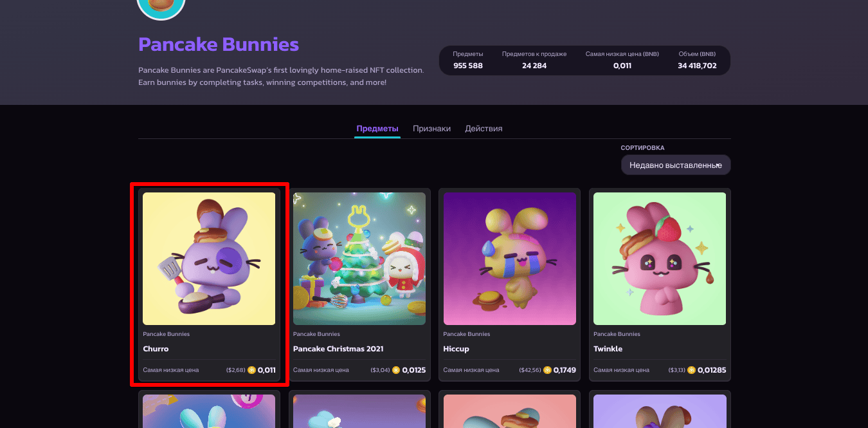Viewport: 868px width, 428px height.
Task: Open the Предметы tab
Action: point(377,128)
